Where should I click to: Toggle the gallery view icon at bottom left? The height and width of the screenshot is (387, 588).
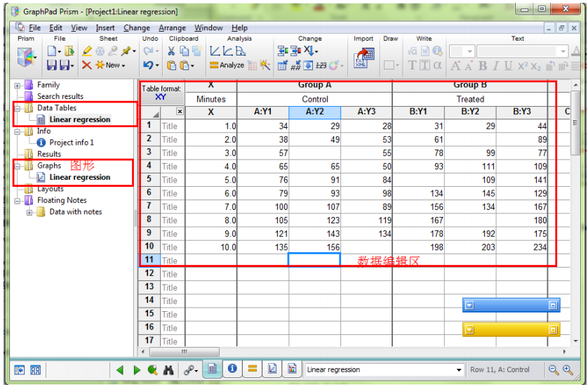[x=36, y=370]
